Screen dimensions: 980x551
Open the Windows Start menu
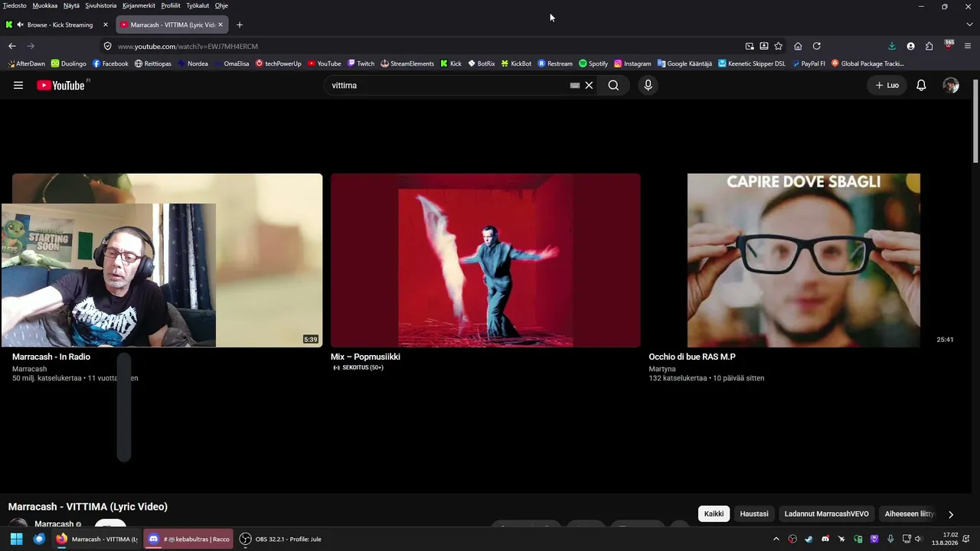16,539
